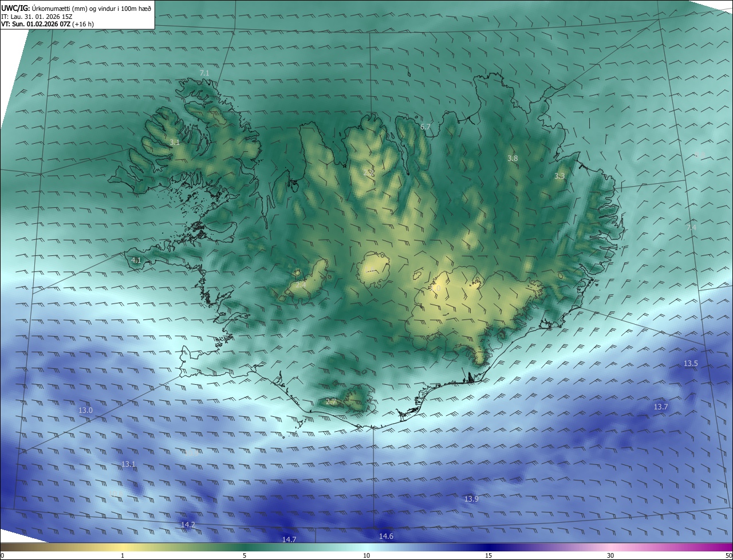The width and height of the screenshot is (733, 560).
Task: Click the 3.3 value label on the map
Action: pyautogui.click(x=559, y=176)
